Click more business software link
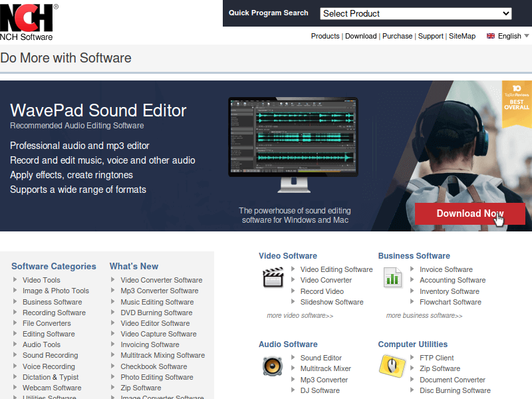This screenshot has width=532, height=399. coord(424,315)
